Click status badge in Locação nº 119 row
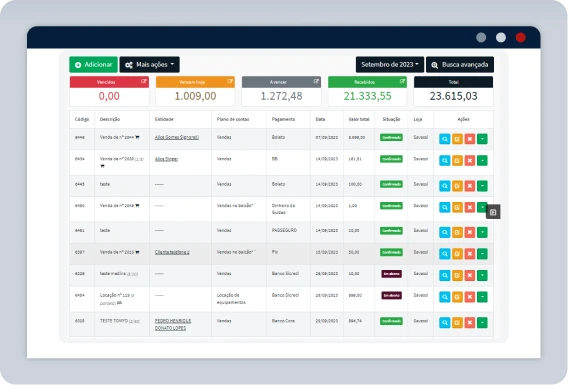568x385 pixels. 391,296
